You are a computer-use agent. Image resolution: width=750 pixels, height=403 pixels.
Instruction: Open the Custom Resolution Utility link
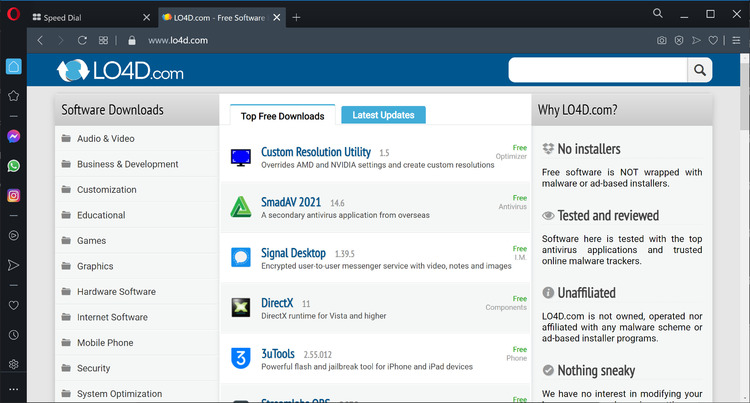pos(316,152)
